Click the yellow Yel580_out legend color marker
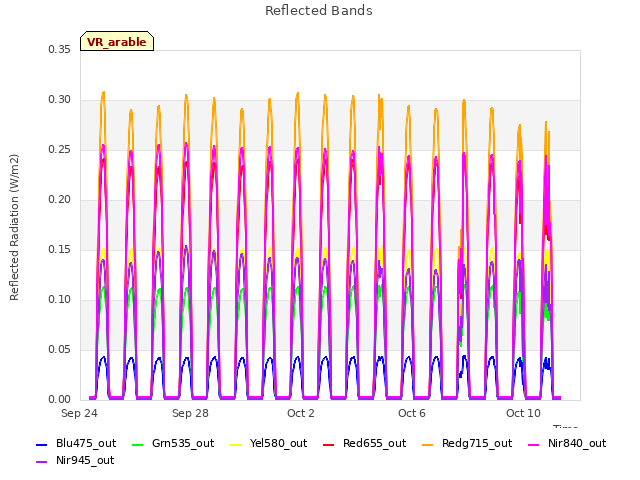Image resolution: width=640 pixels, height=480 pixels. 236,444
